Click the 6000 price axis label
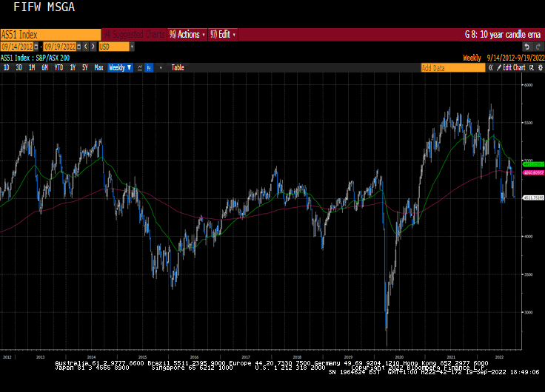545x392 pixels. click(528, 85)
